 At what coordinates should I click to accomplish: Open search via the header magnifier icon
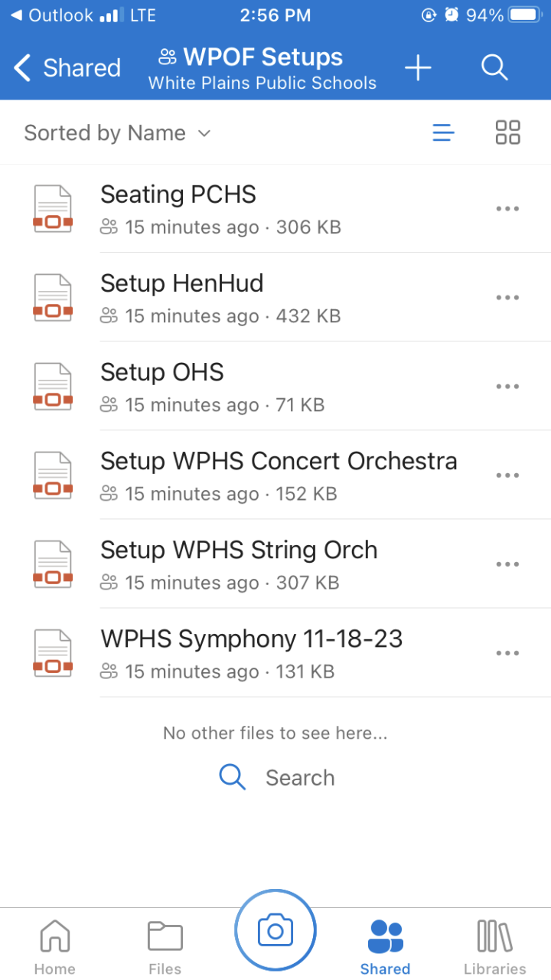pos(494,68)
